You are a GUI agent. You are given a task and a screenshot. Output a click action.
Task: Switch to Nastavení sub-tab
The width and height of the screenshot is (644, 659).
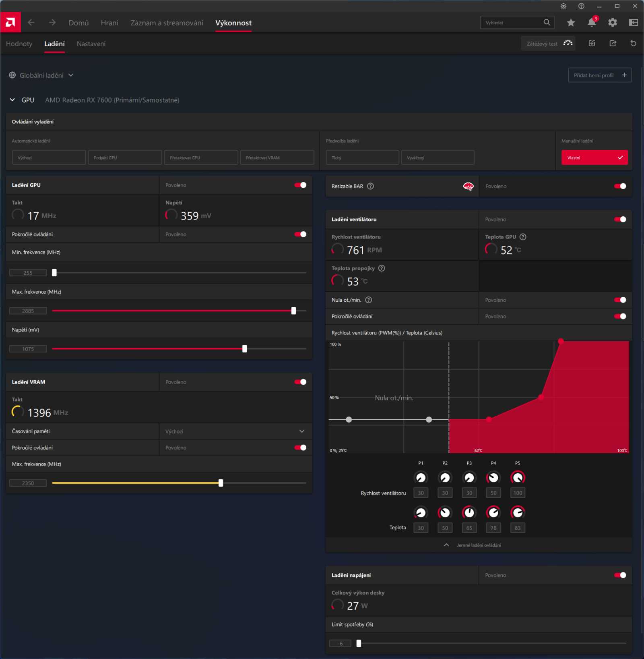[x=91, y=44]
